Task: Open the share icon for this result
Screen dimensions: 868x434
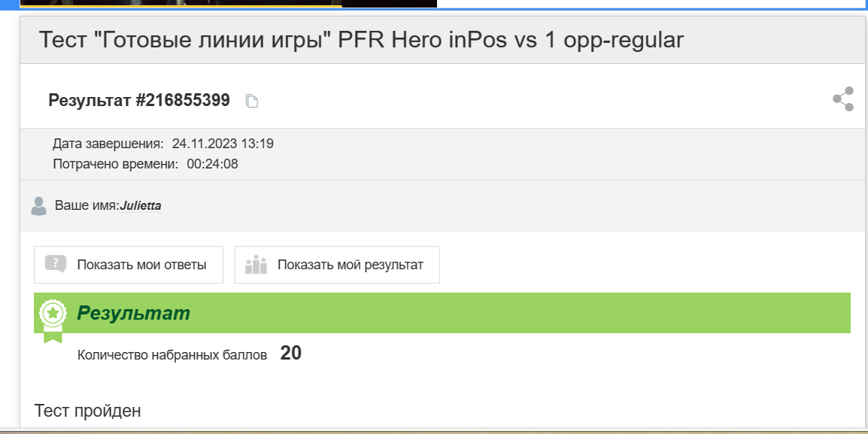Action: (x=843, y=99)
